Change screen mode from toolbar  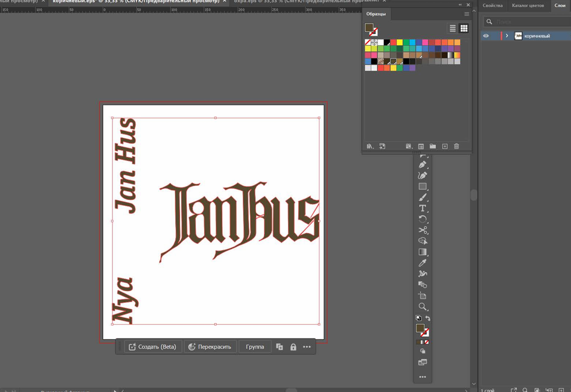pos(422,362)
